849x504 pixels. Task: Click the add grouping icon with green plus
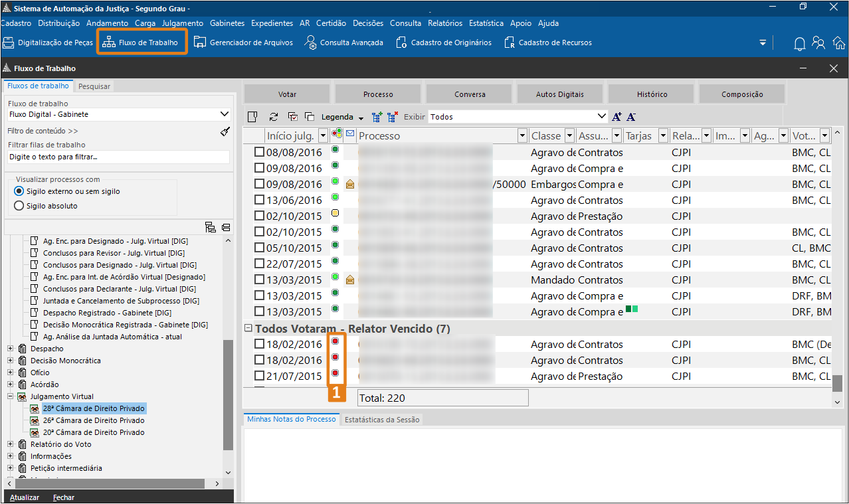pos(377,117)
